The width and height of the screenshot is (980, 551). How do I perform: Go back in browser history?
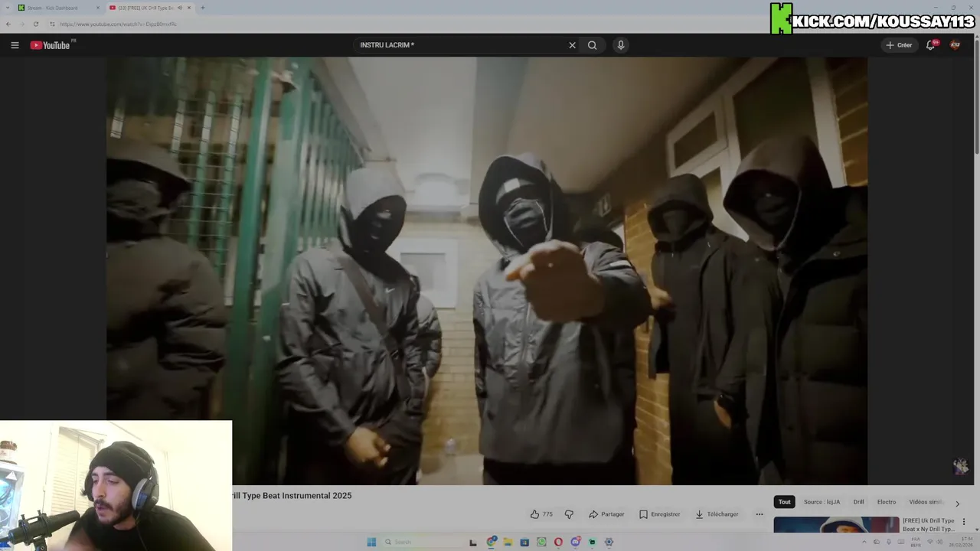tap(8, 24)
